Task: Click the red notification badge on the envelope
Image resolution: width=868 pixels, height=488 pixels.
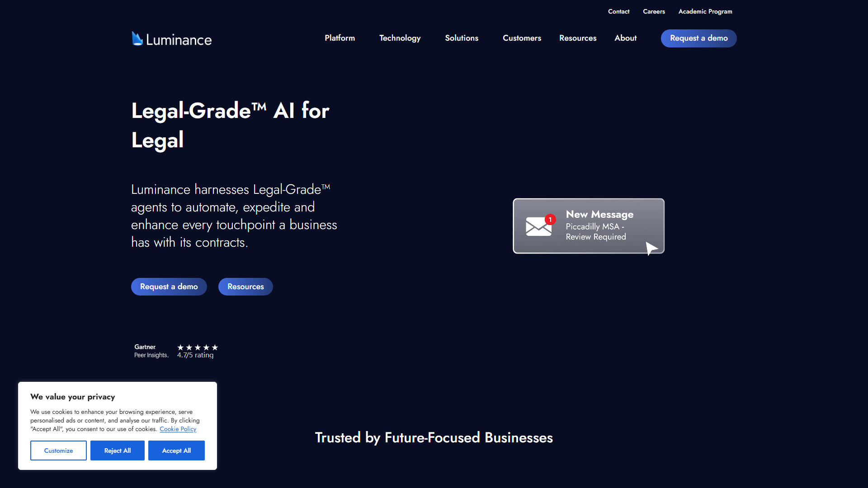Action: 550,220
